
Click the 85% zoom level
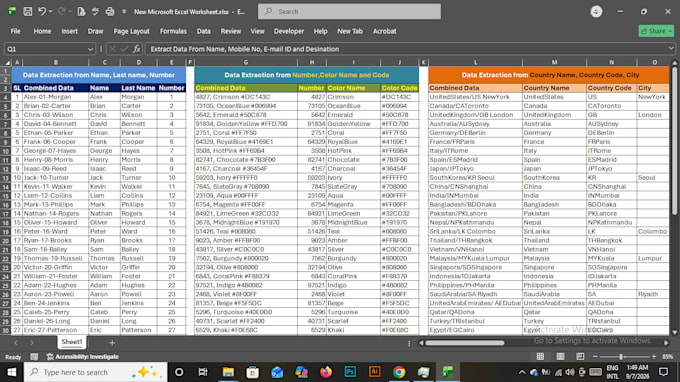667,357
